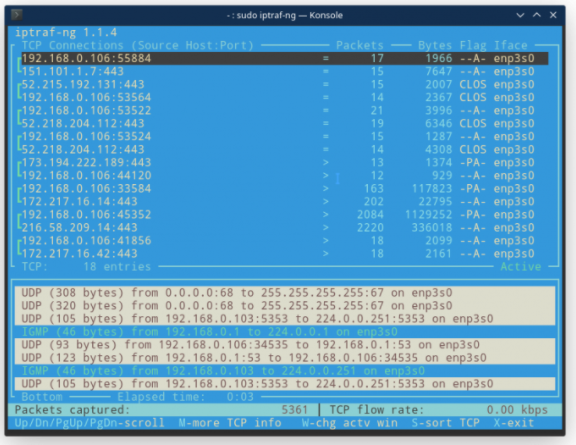Close the Konsole window with X
This screenshot has height=445, width=576.
(553, 15)
